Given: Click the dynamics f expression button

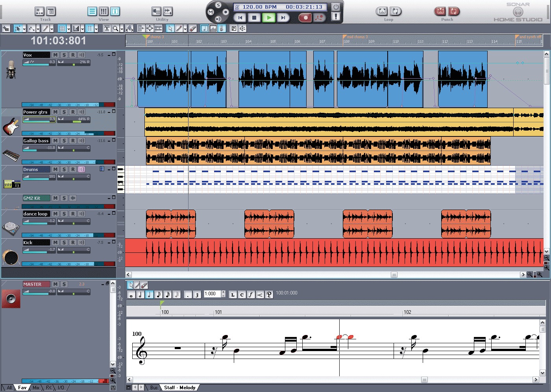Looking at the screenshot, I should (x=251, y=294).
